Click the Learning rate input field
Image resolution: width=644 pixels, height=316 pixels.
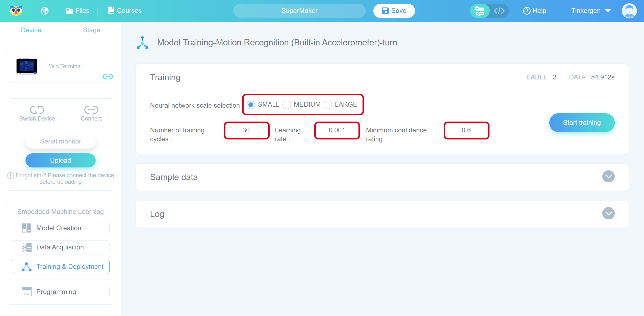tap(337, 130)
